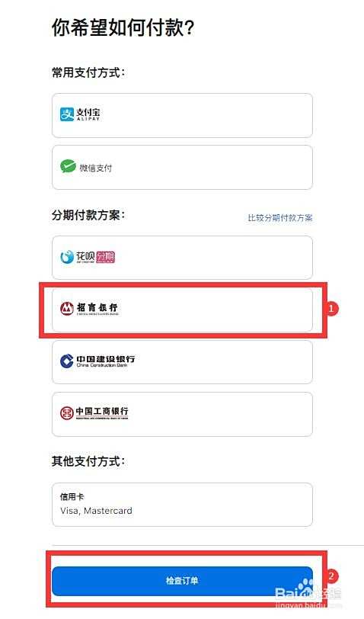Click the 招商银行 bank name text
This screenshot has height=619, width=364.
click(97, 307)
